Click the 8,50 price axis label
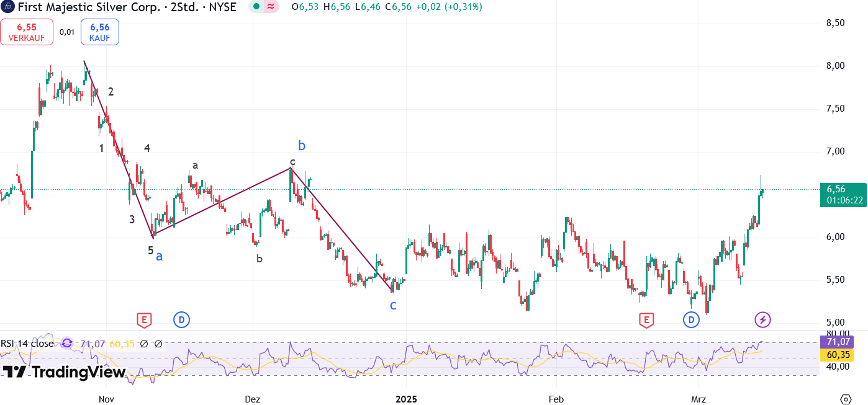Screen dimensions: 868x405 coord(835,23)
